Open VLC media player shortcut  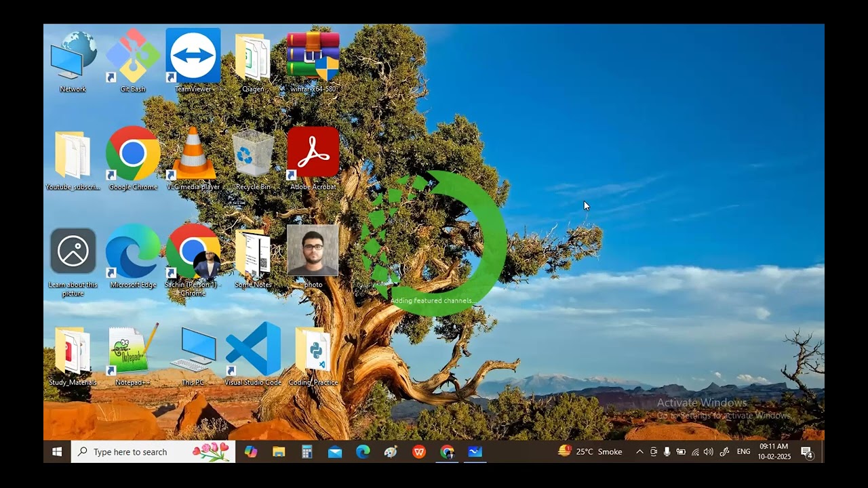coord(193,159)
